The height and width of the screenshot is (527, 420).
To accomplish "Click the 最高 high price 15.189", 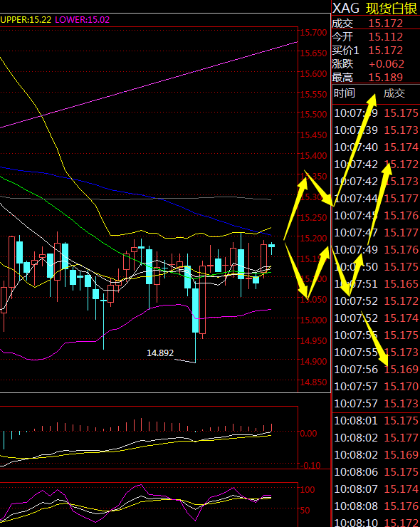I will 385,77.
